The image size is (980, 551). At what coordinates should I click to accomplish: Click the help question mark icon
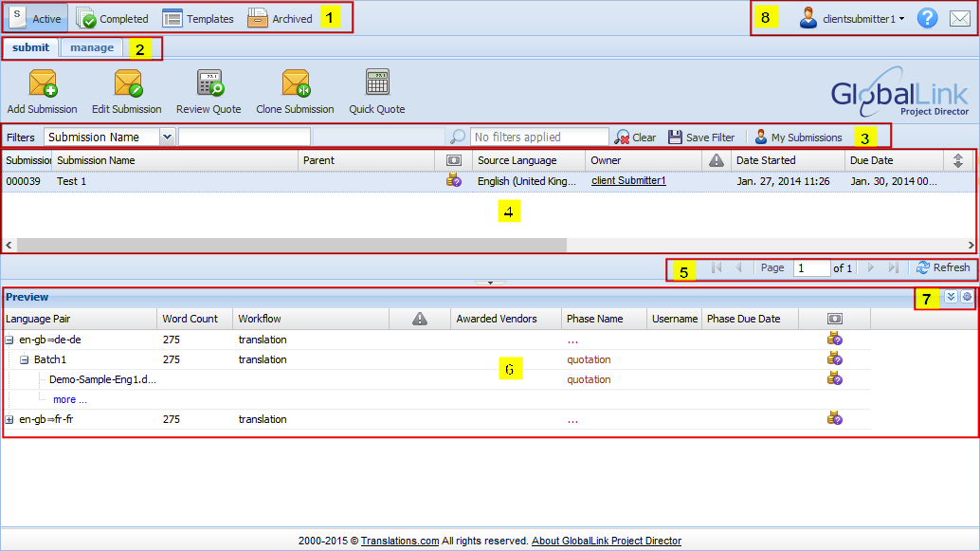coord(927,18)
